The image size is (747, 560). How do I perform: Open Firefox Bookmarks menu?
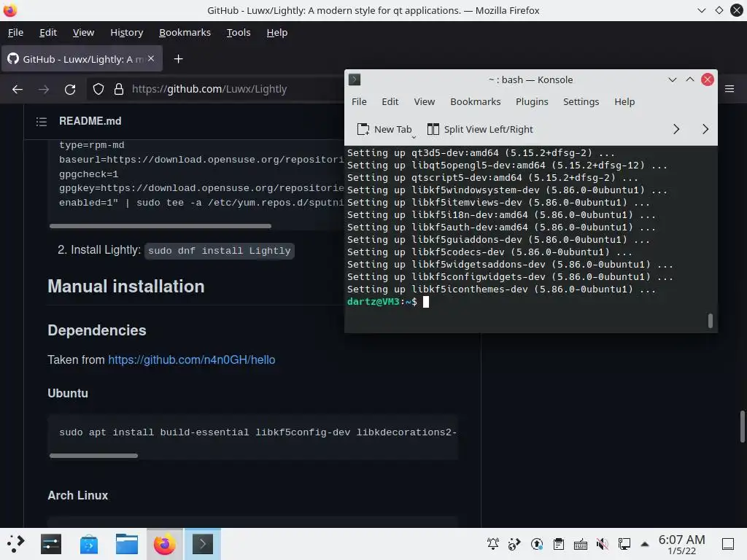[185, 32]
